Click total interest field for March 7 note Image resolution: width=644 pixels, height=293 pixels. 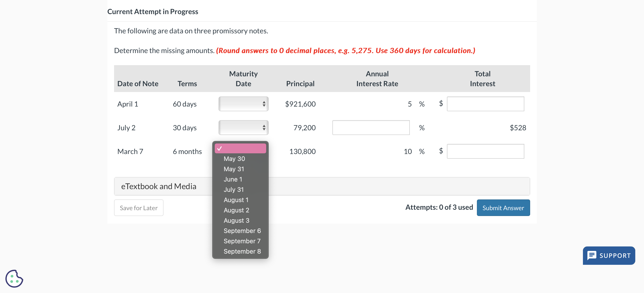click(485, 151)
